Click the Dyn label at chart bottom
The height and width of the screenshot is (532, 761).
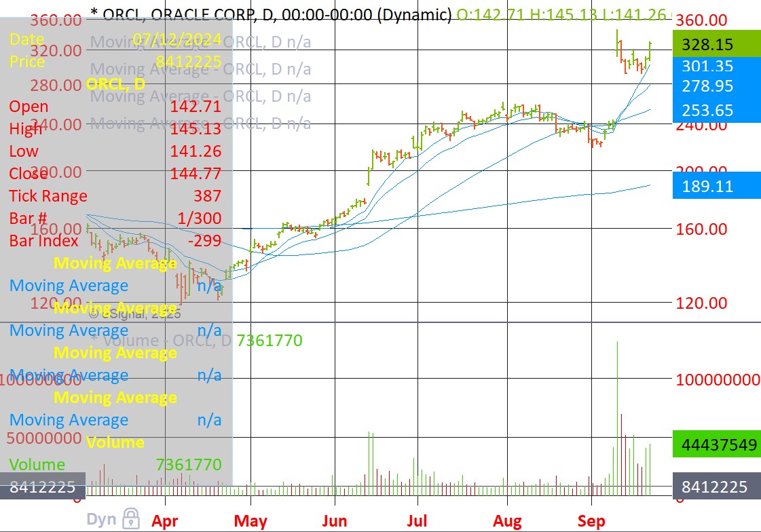tap(100, 520)
